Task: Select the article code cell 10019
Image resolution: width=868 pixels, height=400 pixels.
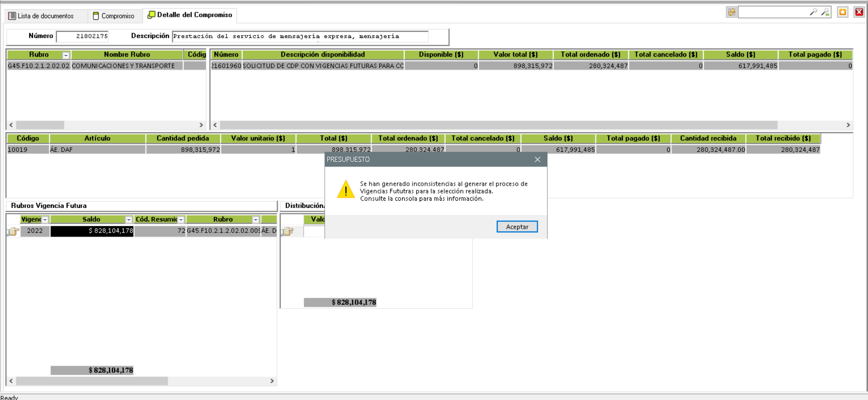Action: pos(28,149)
